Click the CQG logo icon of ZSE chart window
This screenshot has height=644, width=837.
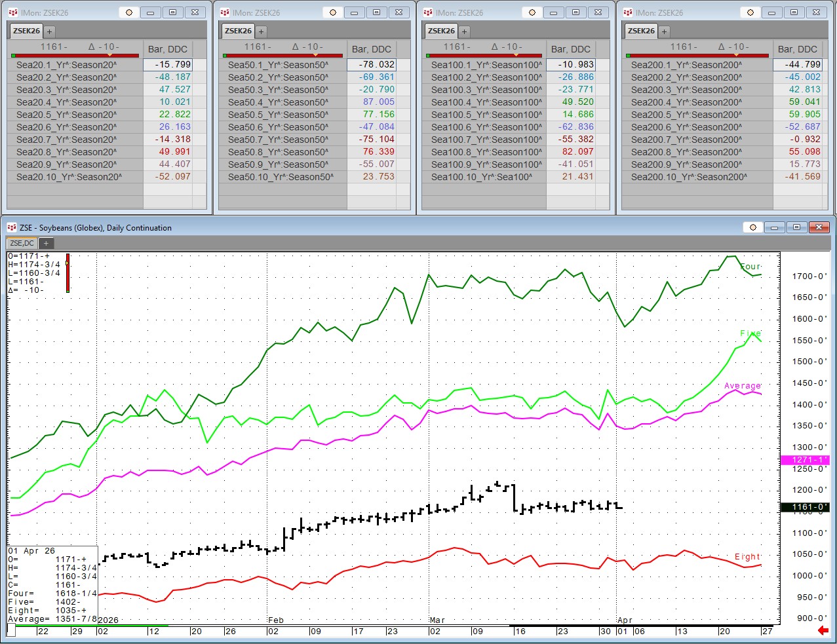tap(12, 227)
